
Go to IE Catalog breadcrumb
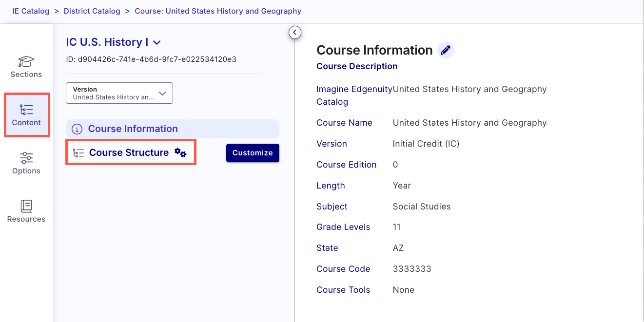31,11
